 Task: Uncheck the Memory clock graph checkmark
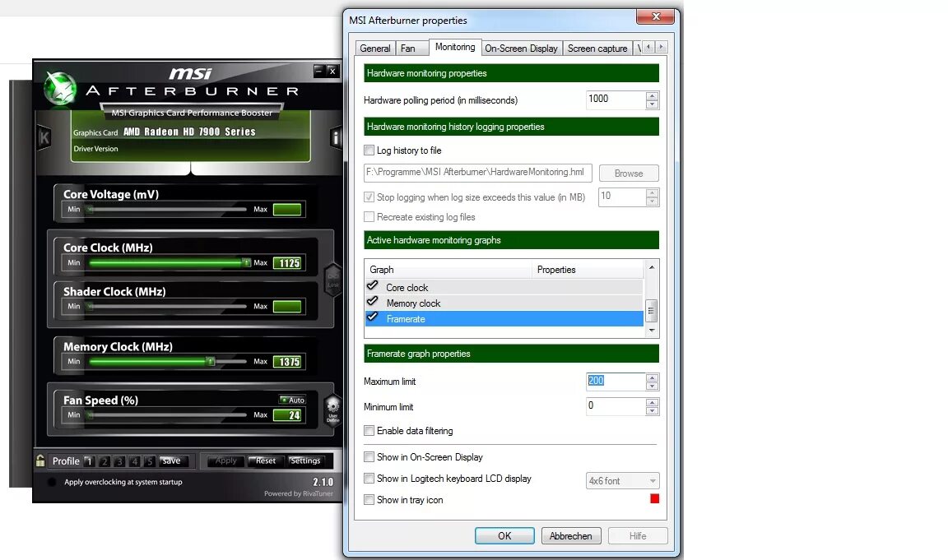coord(373,302)
